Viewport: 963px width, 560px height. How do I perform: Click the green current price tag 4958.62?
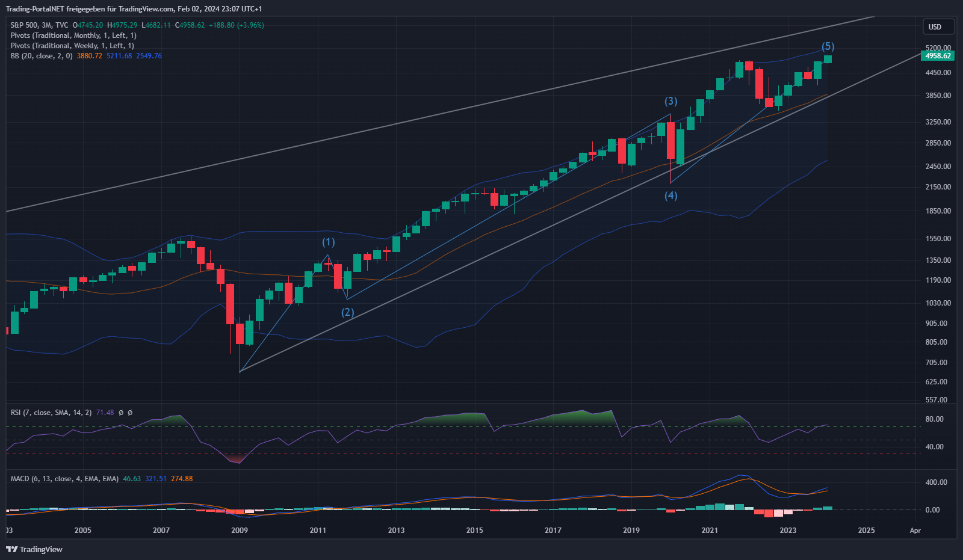coord(938,56)
